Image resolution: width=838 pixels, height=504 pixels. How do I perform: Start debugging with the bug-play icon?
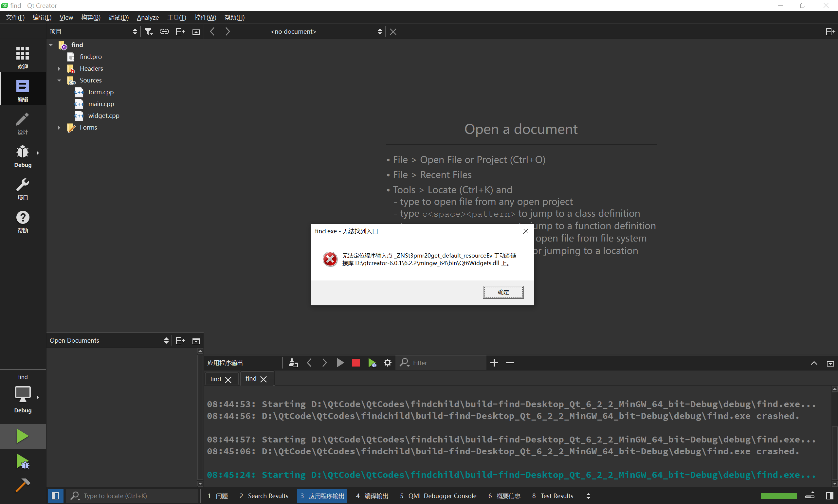point(22,461)
